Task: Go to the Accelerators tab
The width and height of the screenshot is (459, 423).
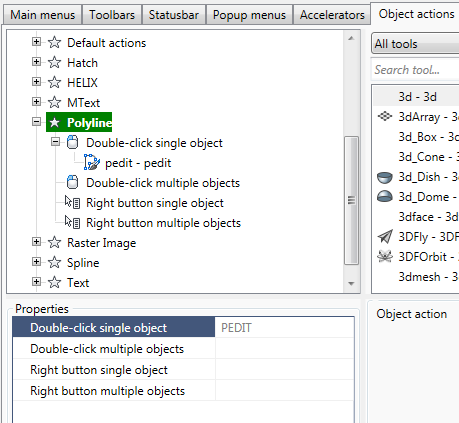Action: click(x=332, y=15)
